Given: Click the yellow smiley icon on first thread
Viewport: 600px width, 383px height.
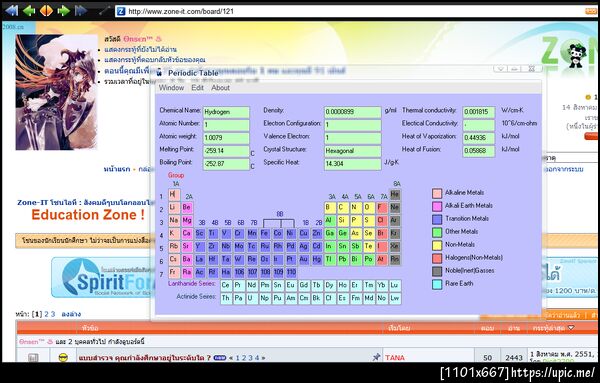Looking at the screenshot, I should (63, 358).
